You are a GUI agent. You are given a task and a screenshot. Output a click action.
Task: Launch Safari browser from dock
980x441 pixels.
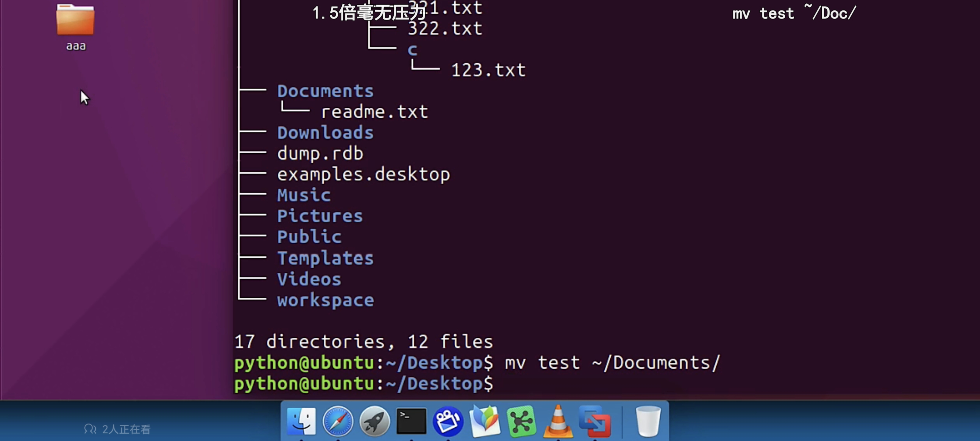337,421
